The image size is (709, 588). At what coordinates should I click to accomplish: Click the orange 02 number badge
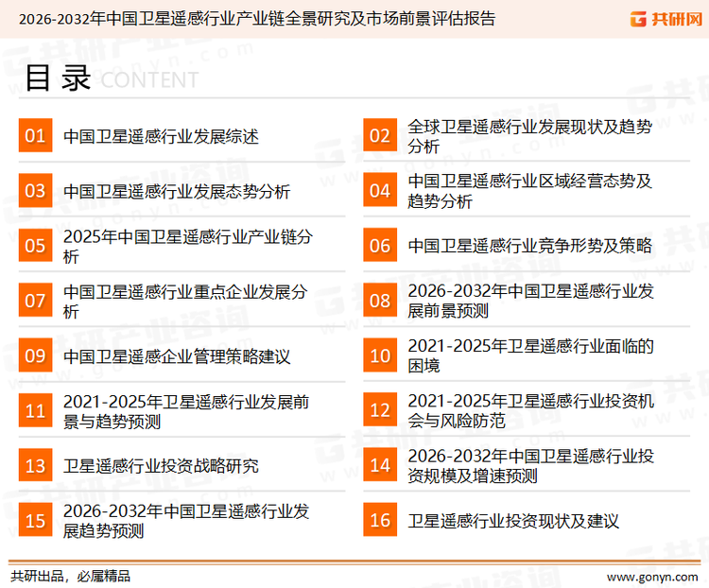[x=380, y=135]
